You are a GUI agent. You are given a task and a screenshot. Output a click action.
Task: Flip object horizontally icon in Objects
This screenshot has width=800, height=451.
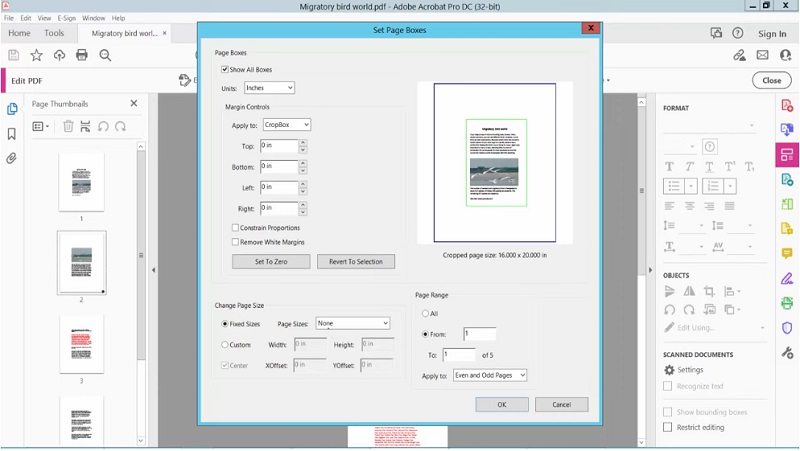(x=689, y=291)
